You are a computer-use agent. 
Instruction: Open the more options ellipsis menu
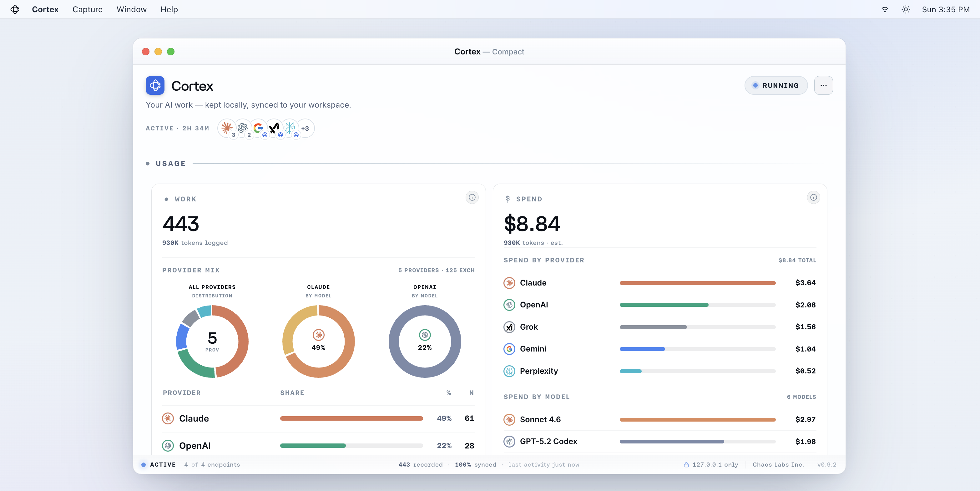[824, 85]
